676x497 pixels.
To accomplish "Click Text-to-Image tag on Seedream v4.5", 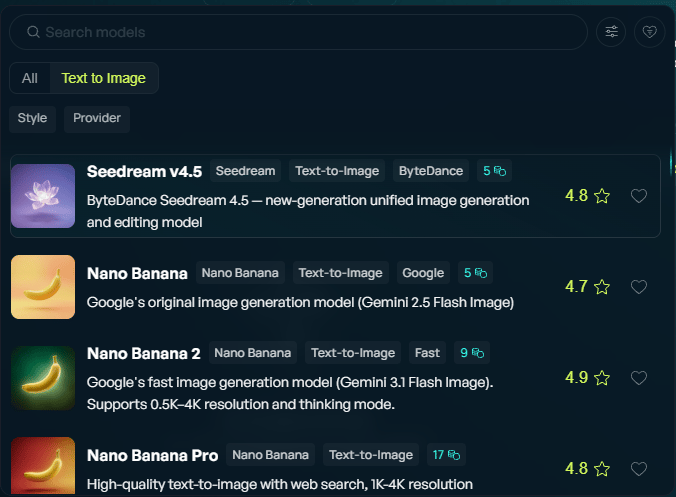I will pyautogui.click(x=337, y=171).
